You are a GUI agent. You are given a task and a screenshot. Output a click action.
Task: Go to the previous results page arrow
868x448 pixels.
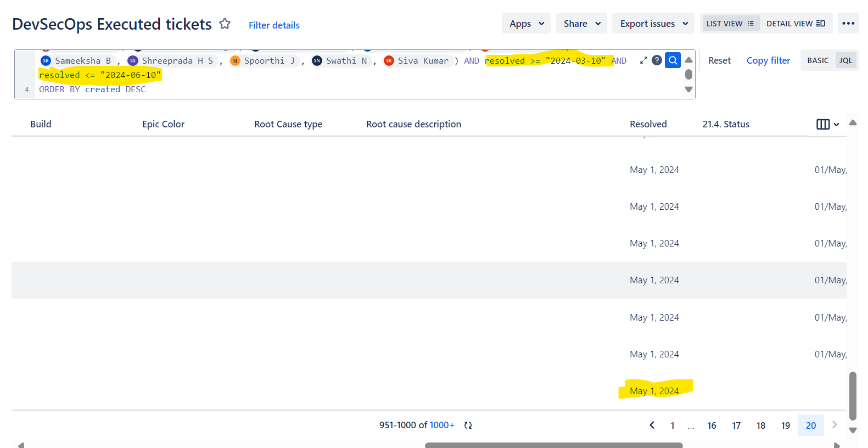pyautogui.click(x=652, y=425)
